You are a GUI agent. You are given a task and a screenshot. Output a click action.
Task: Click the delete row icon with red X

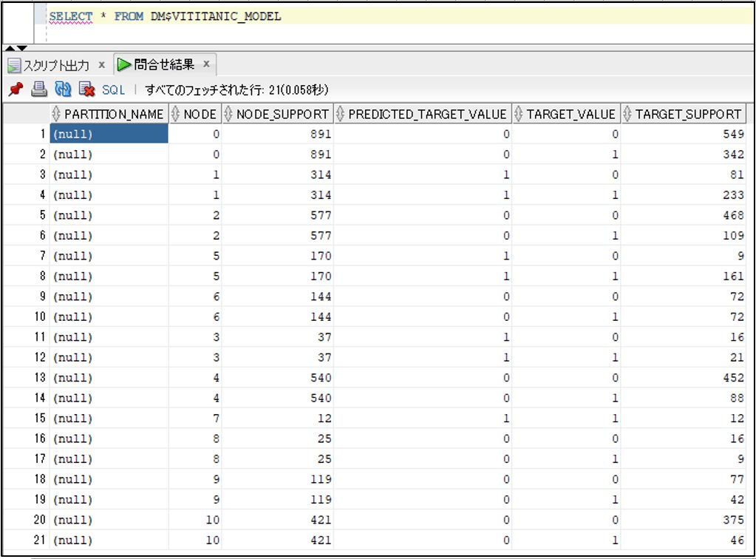(87, 89)
